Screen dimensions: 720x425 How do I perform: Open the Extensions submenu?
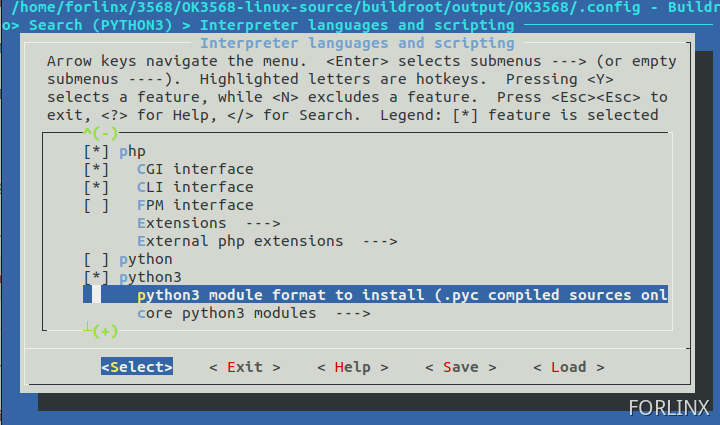tap(208, 223)
